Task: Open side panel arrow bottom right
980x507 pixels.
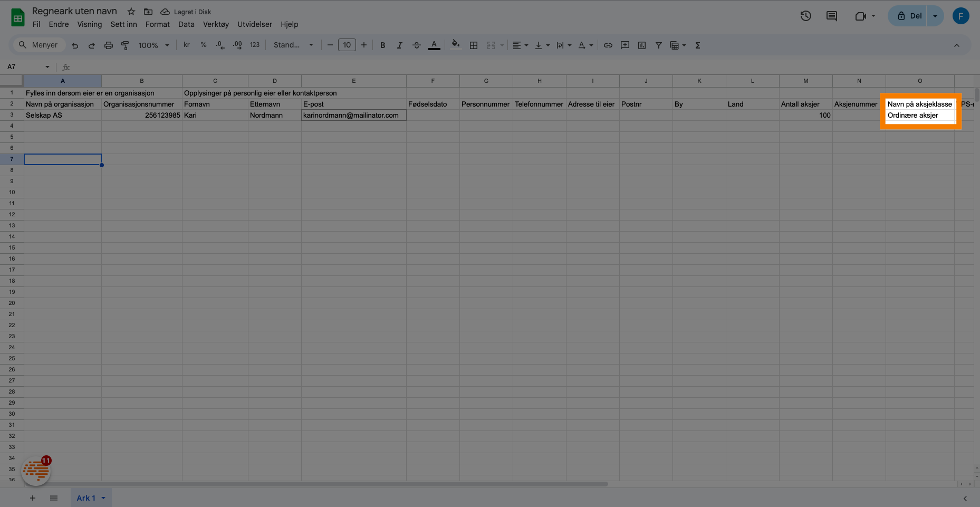Action: [x=965, y=498]
